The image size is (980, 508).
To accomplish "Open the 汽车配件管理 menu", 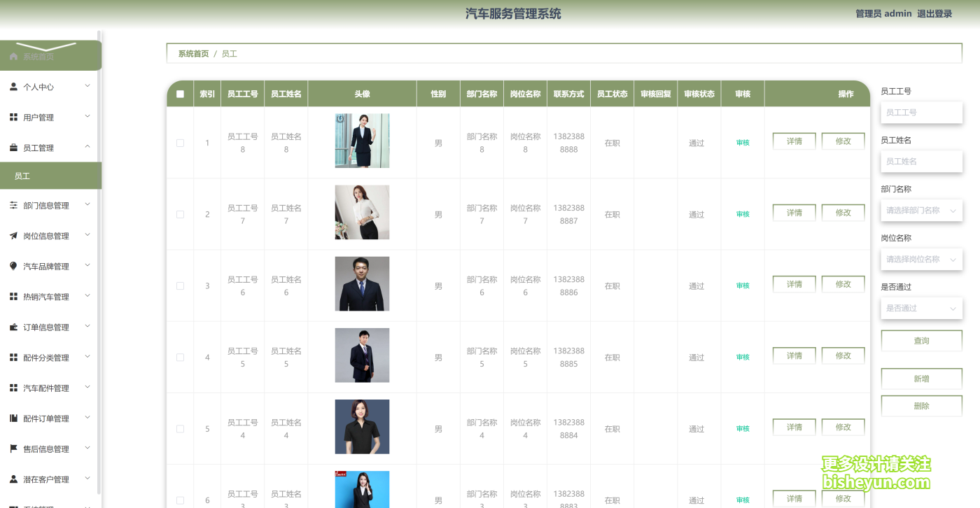I will 50,388.
